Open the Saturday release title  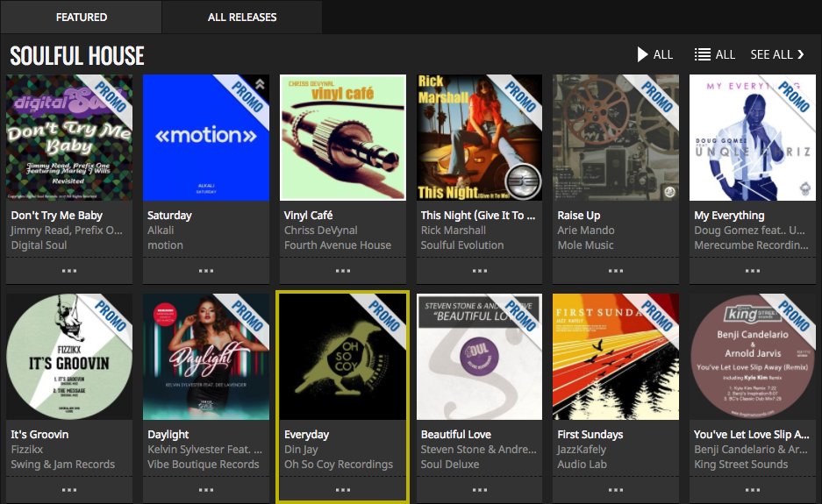coord(169,216)
